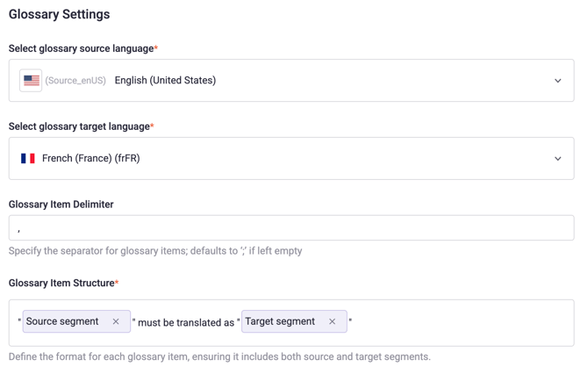The height and width of the screenshot is (374, 588).
Task: Click the US flag icon in source language
Action: [31, 81]
